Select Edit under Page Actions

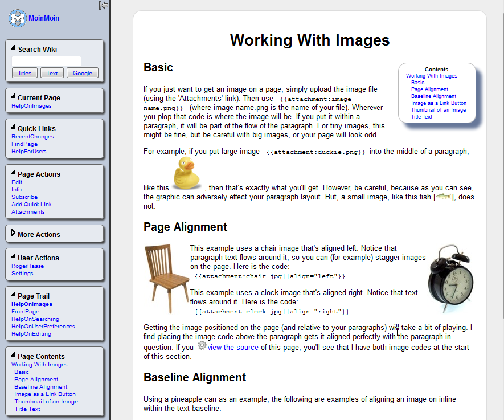pyautogui.click(x=17, y=182)
